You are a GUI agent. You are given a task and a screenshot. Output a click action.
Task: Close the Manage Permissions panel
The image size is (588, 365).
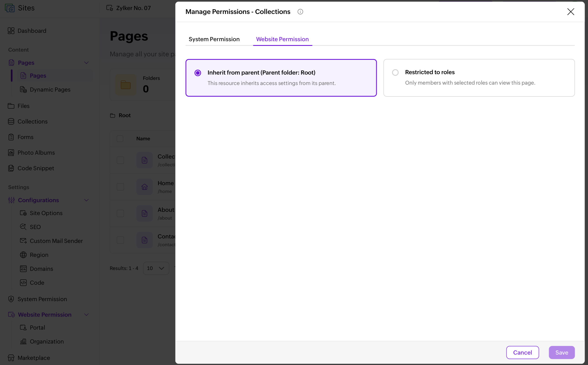tap(570, 12)
